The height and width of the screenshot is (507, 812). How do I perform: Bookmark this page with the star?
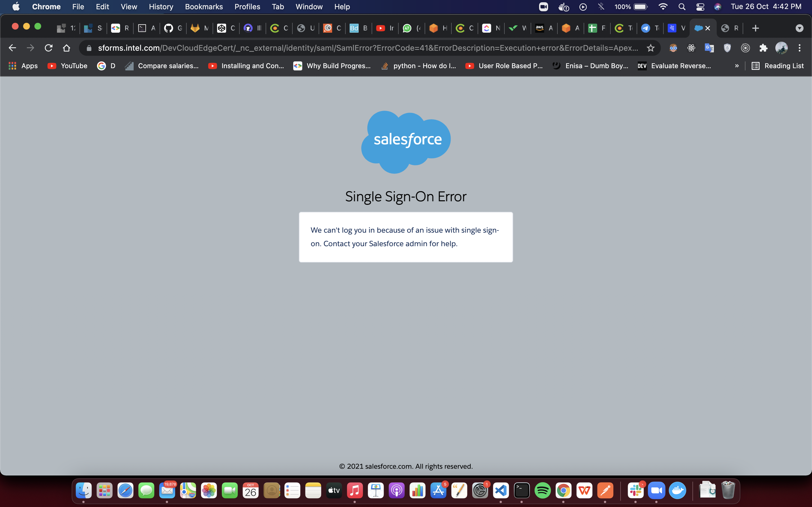tap(651, 48)
